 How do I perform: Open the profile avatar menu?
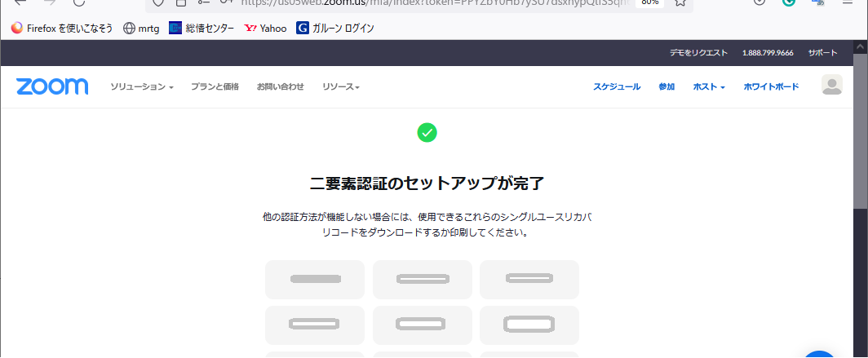click(831, 85)
